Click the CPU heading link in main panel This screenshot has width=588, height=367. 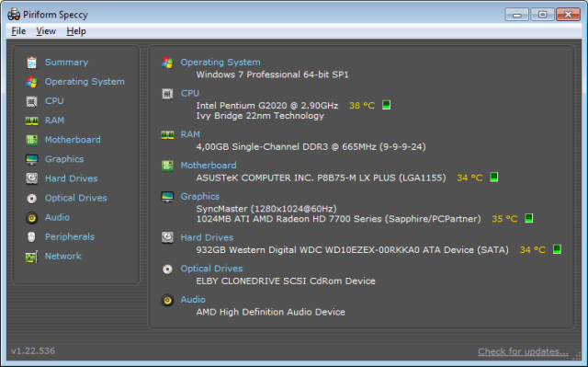point(190,94)
